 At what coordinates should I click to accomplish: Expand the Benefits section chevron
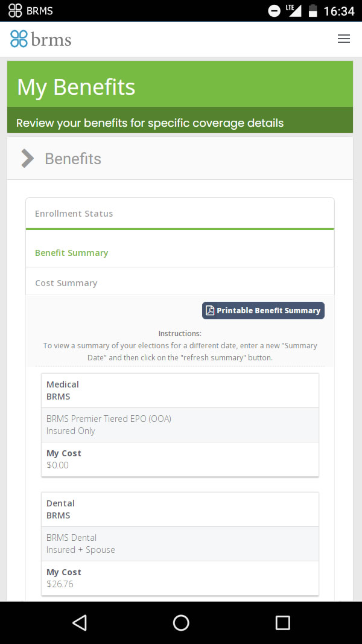pyautogui.click(x=27, y=159)
